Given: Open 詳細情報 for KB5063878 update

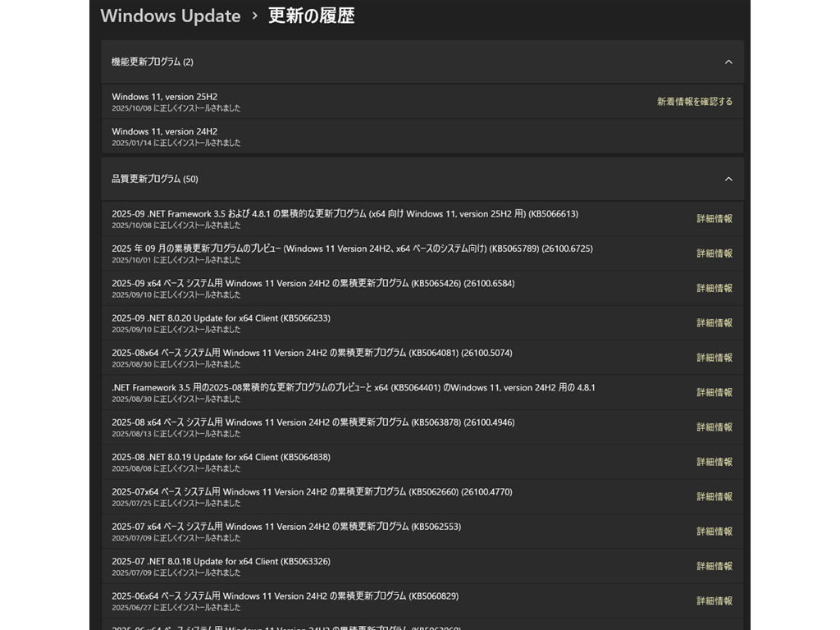Looking at the screenshot, I should (714, 427).
